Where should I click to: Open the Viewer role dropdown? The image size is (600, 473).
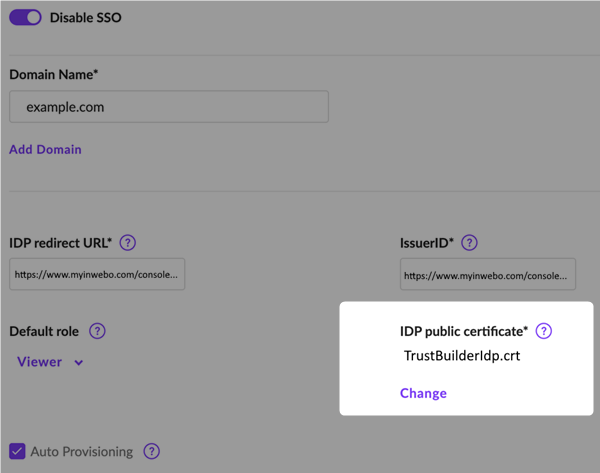40,362
